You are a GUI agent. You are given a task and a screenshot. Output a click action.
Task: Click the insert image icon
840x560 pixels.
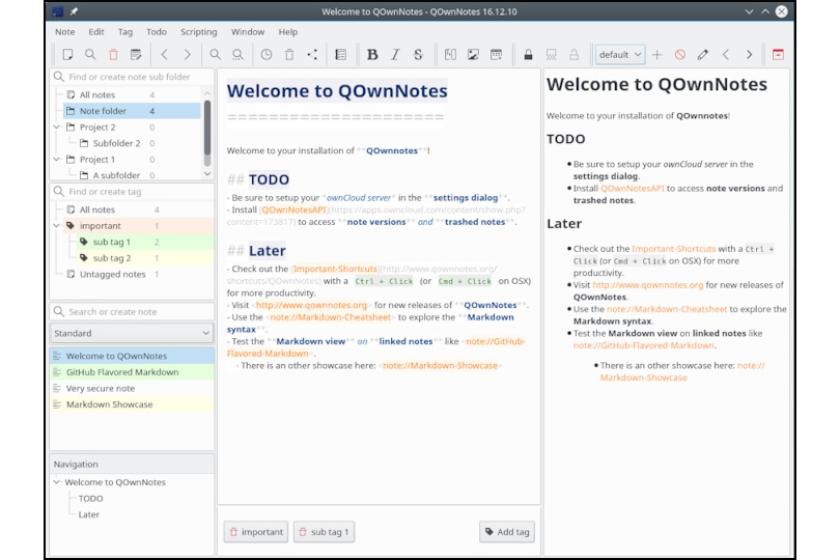(x=473, y=54)
